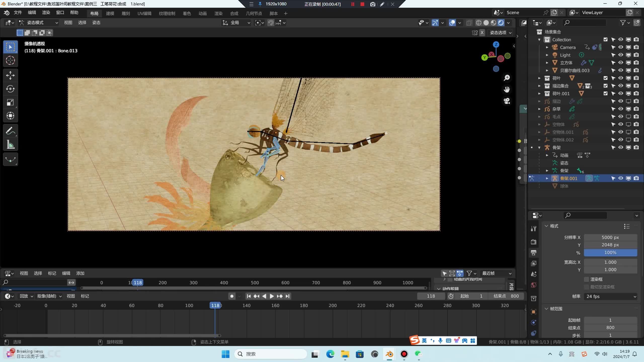Open the Render properties tab
This screenshot has height=362, width=644.
533,242
